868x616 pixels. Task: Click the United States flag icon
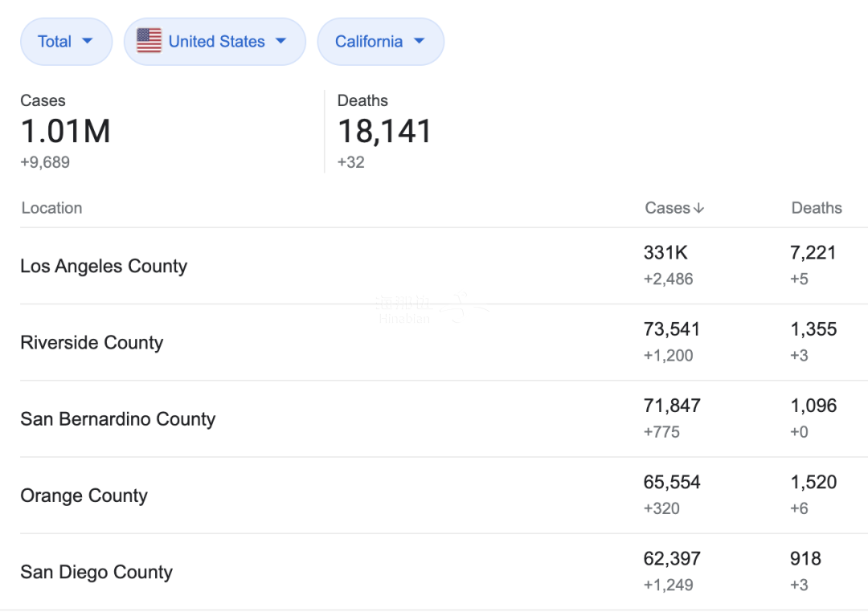(x=149, y=41)
